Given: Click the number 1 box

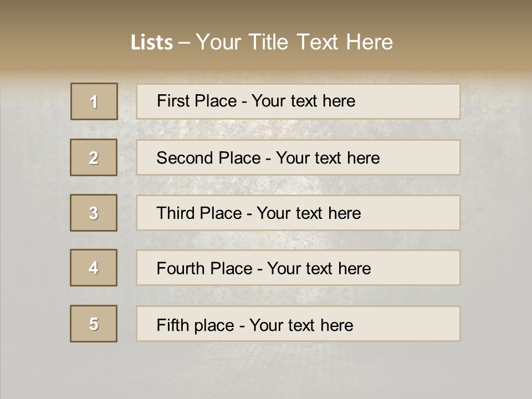Looking at the screenshot, I should point(94,101).
